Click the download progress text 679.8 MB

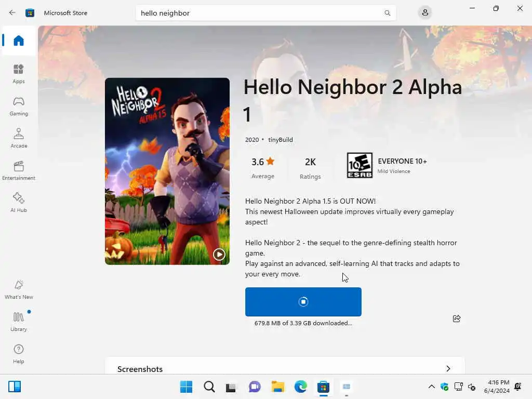click(x=303, y=323)
